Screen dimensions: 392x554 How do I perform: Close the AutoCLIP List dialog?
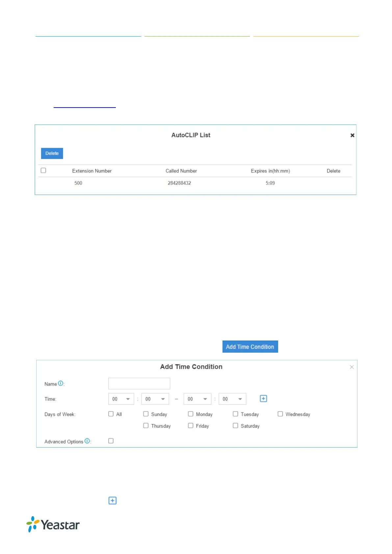(x=352, y=135)
